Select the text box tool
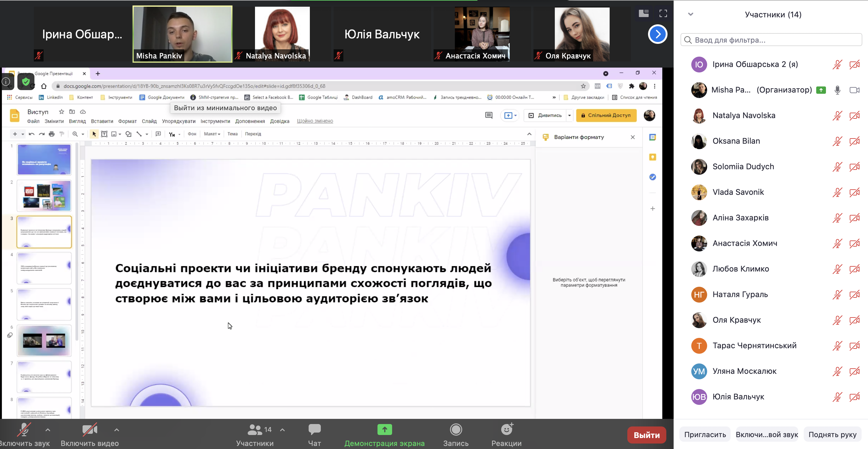 pos(104,134)
